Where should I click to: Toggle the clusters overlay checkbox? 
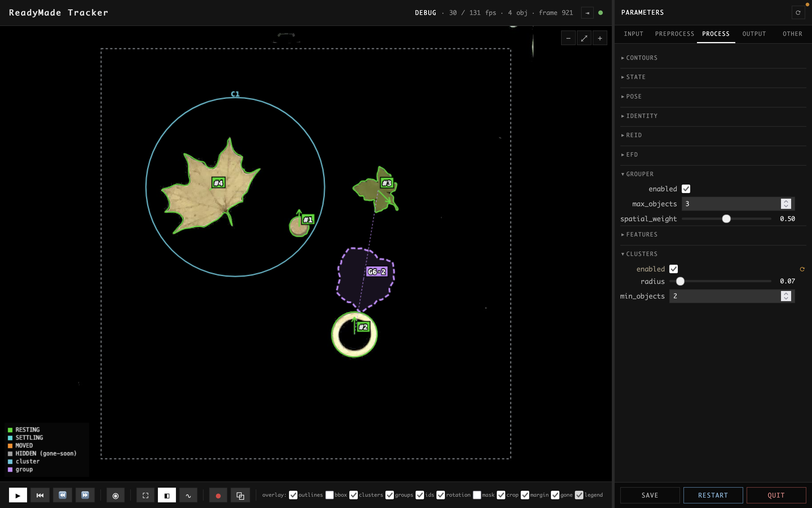pyautogui.click(x=354, y=495)
